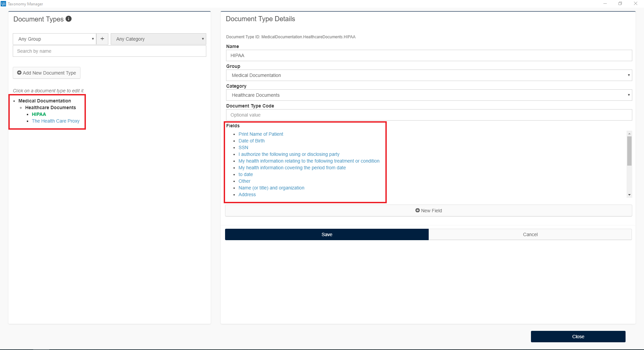Edit the Date of Birth field
This screenshot has height=350, width=644.
point(251,141)
